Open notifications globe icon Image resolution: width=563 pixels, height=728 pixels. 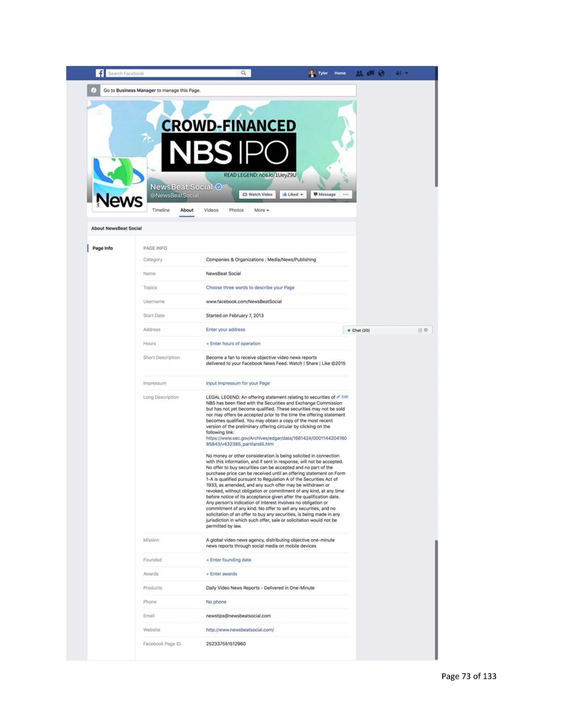tap(380, 73)
